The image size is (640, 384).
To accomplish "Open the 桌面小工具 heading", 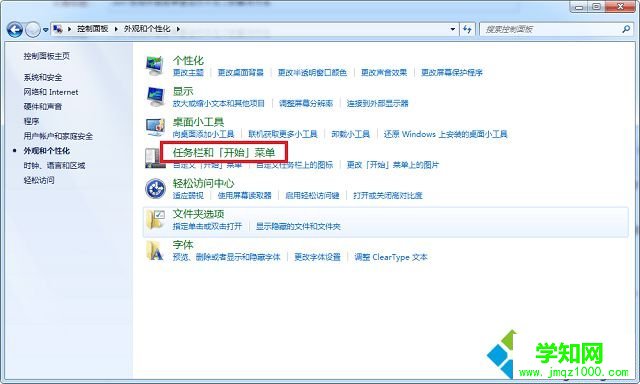I will pos(198,122).
